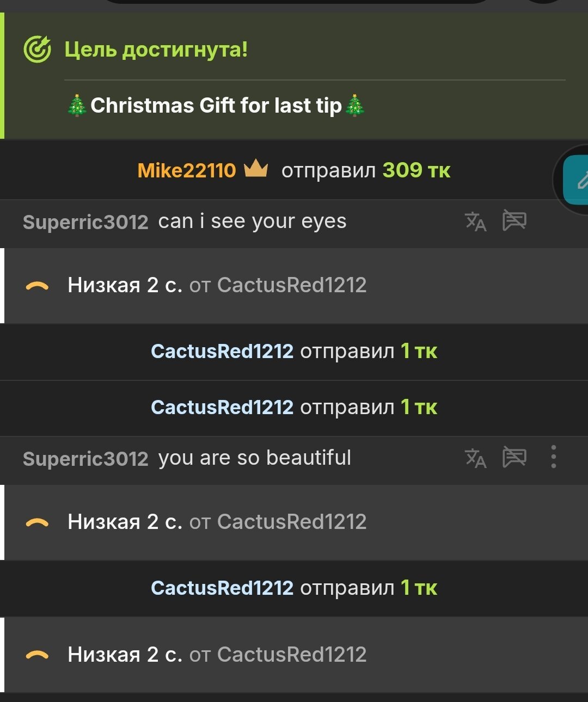Translate the "you are so beautiful" message
Screen dimensions: 588x702
[475, 458]
